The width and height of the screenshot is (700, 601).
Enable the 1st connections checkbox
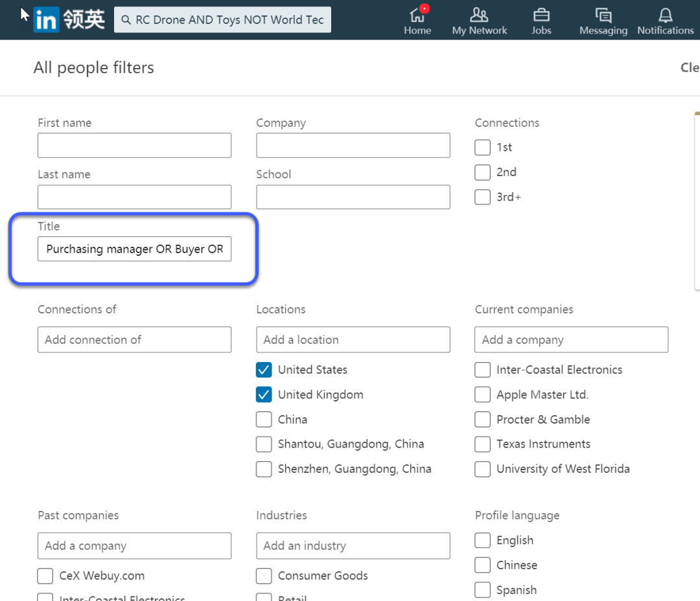[x=482, y=148]
